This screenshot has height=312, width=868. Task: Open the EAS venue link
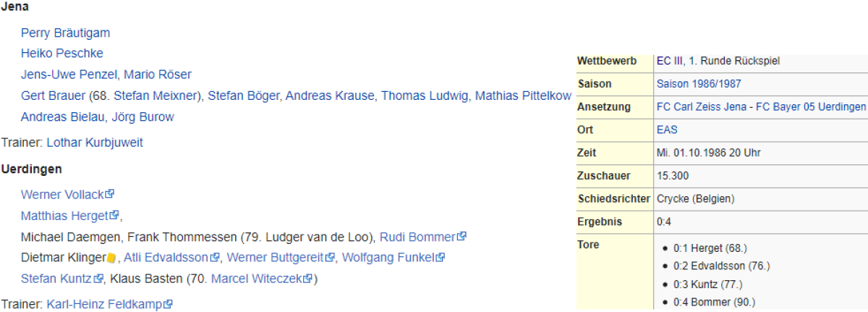667,130
